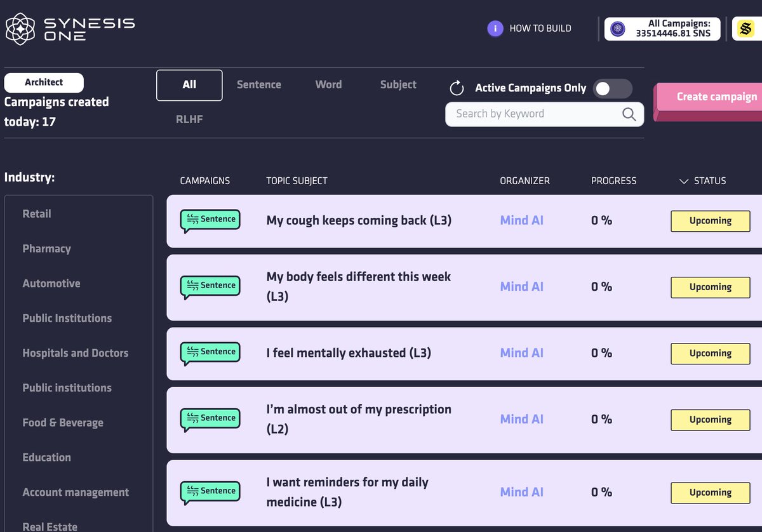Switch to the Subject tab
The image size is (762, 532).
[x=398, y=84]
